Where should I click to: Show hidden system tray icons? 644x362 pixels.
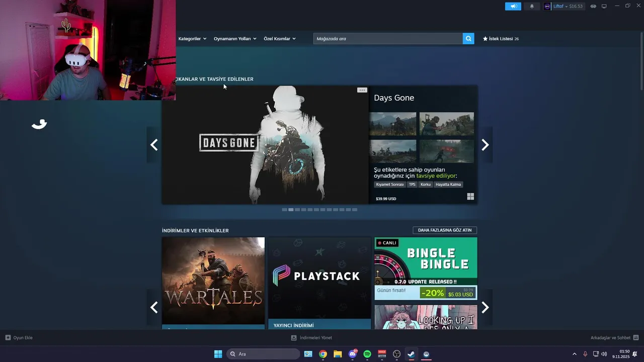point(575,354)
